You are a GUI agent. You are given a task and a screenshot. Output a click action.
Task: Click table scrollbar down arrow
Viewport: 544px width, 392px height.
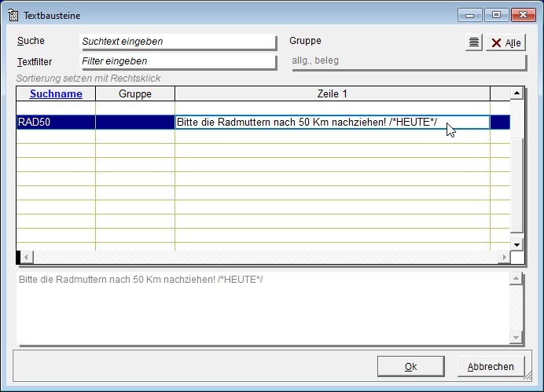tap(516, 244)
